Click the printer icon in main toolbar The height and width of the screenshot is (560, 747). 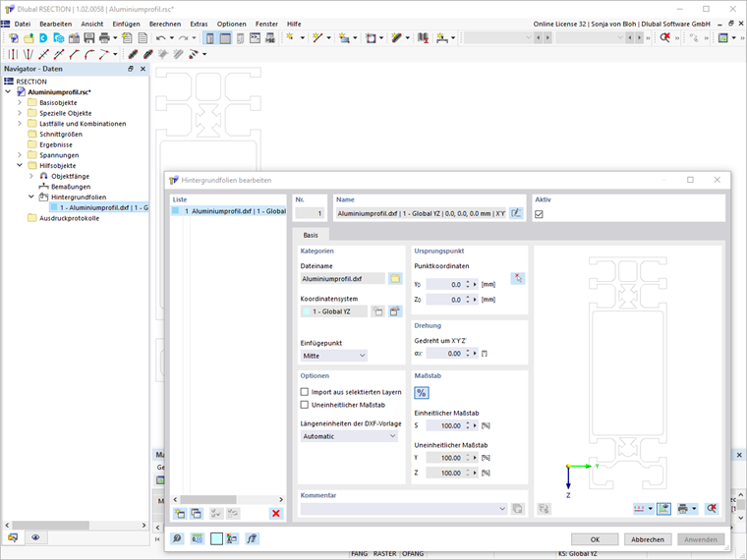104,38
